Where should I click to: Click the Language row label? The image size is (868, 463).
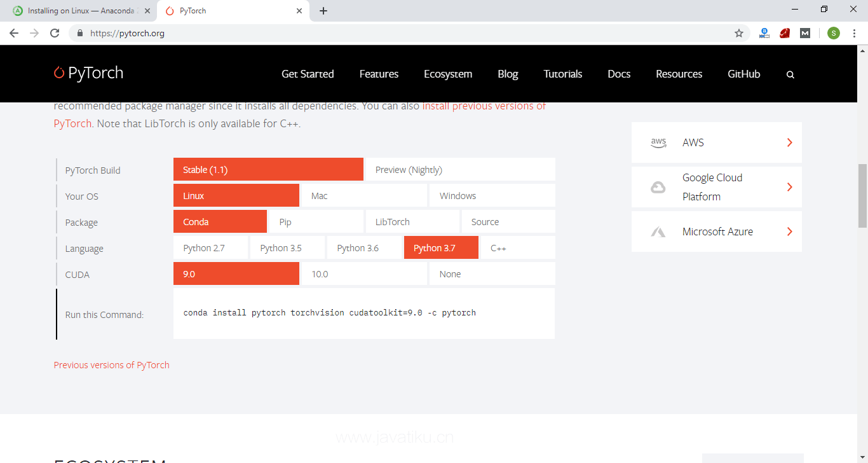point(84,249)
